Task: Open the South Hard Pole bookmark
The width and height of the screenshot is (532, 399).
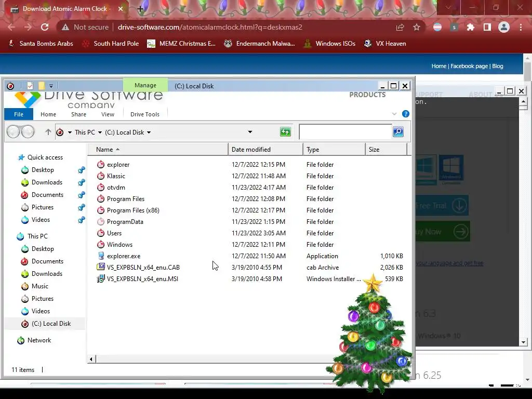Action: coord(111,44)
